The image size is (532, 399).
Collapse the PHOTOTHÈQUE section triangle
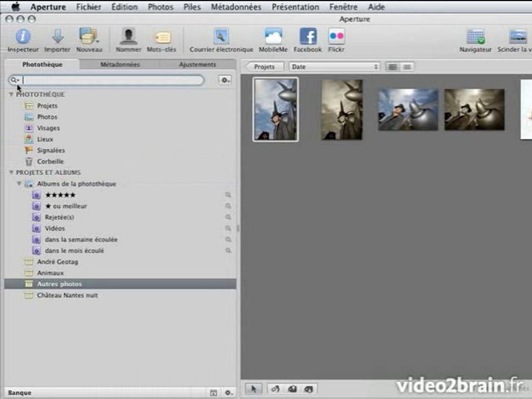pyautogui.click(x=11, y=94)
